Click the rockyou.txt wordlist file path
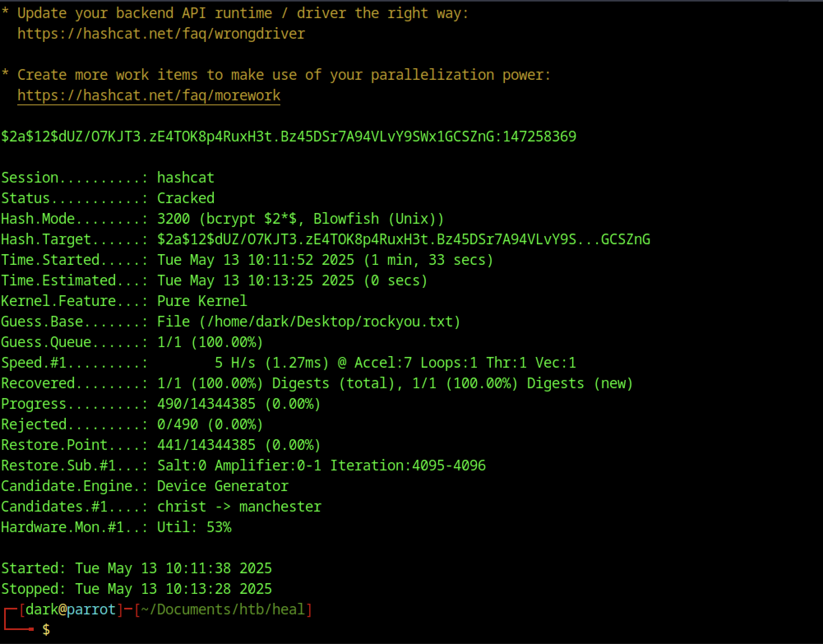 click(x=329, y=322)
